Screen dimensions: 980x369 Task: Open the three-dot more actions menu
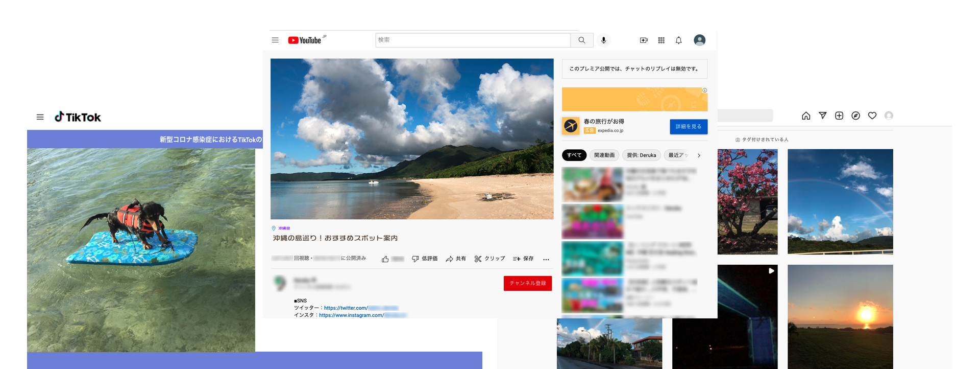[x=546, y=259]
